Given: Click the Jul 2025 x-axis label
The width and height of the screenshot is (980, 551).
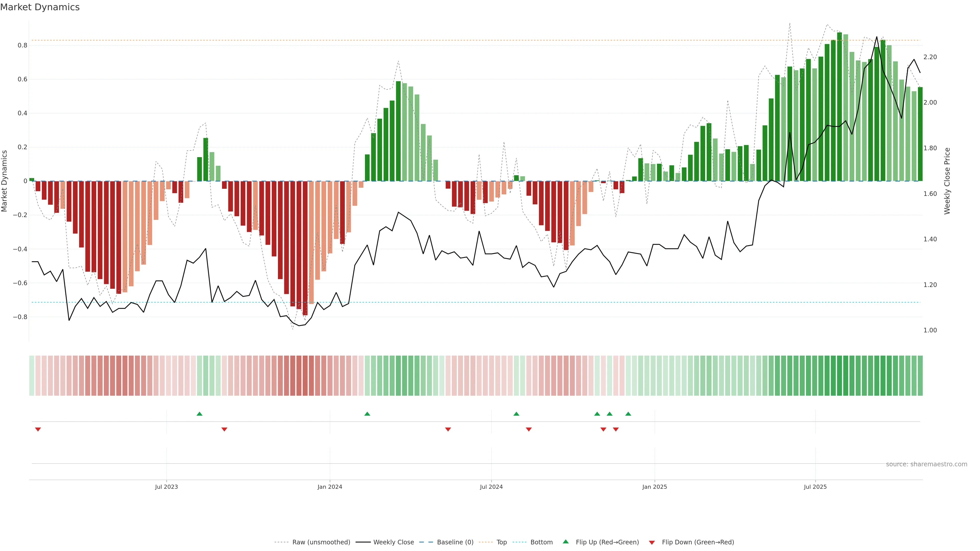Looking at the screenshot, I should pyautogui.click(x=815, y=487).
